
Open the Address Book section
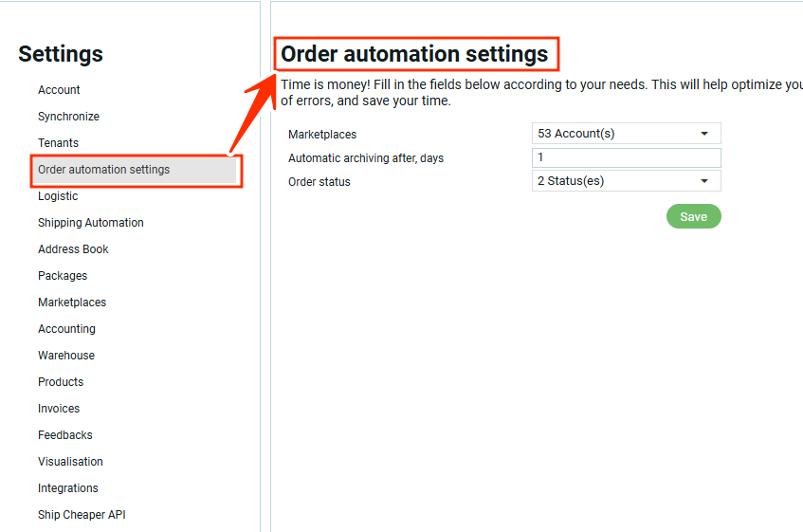pyautogui.click(x=73, y=249)
